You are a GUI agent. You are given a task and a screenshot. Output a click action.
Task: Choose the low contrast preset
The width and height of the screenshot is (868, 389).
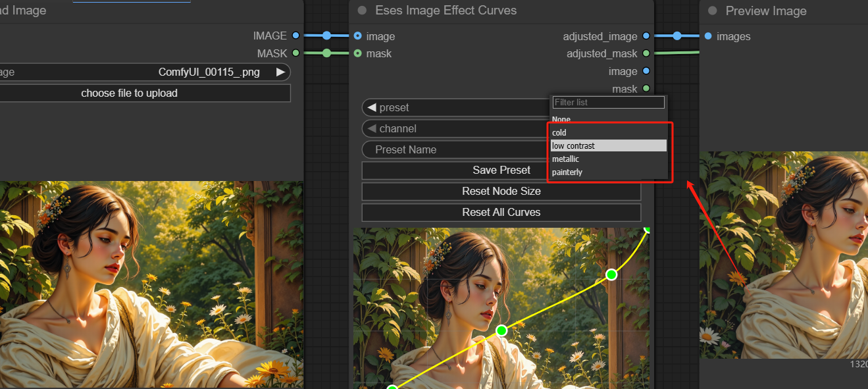(609, 145)
